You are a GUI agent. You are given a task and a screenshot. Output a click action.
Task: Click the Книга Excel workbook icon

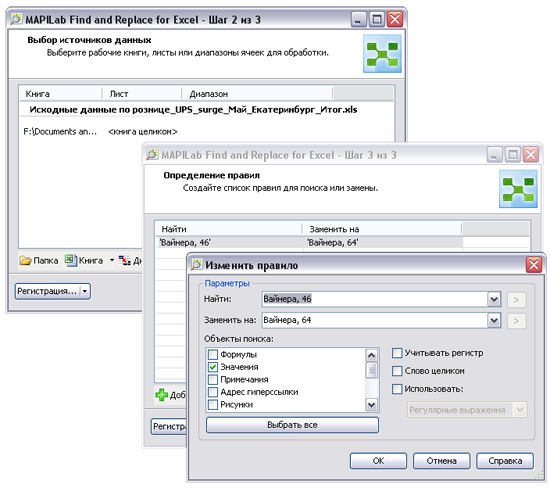click(x=71, y=260)
